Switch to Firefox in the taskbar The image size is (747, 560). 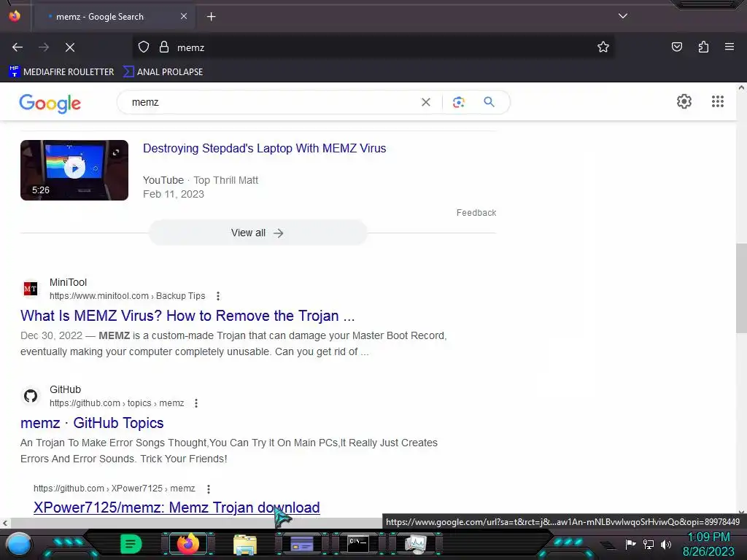(187, 544)
